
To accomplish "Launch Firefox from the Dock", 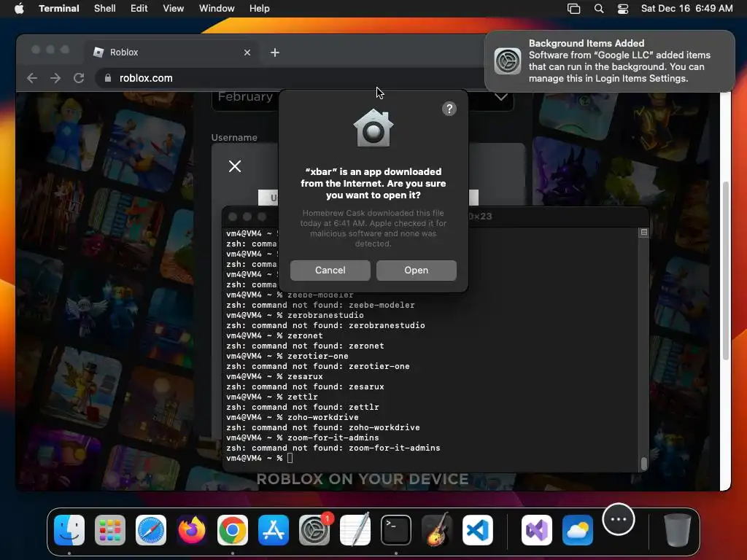I will coord(192,530).
